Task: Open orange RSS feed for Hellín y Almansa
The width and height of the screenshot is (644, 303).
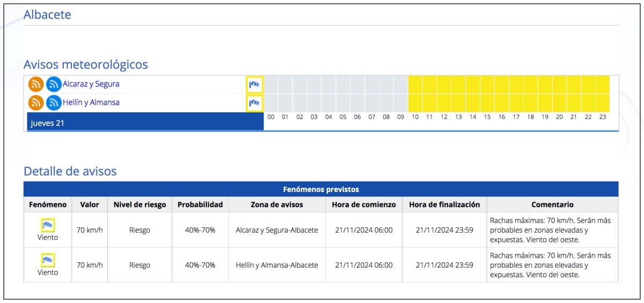Action: (x=36, y=102)
